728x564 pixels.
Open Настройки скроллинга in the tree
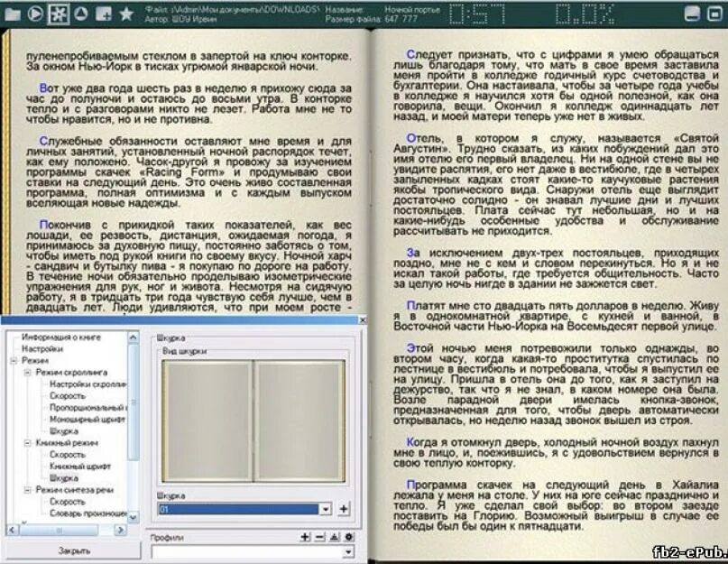pos(88,384)
